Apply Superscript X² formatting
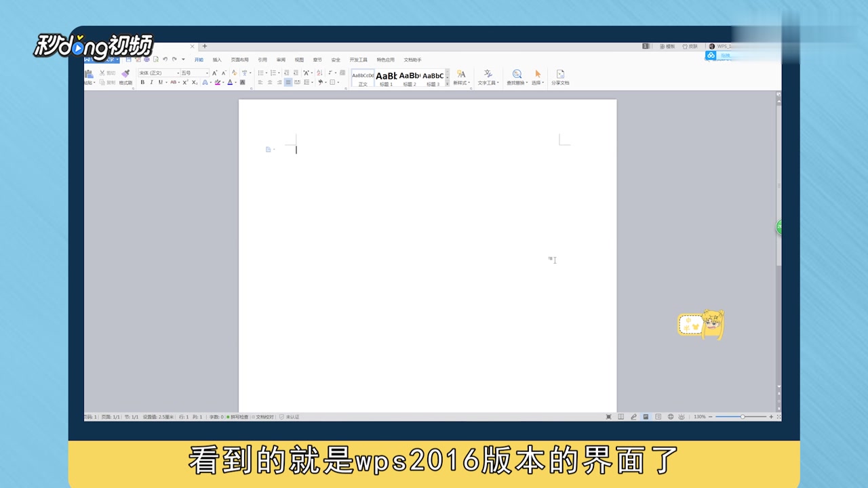The width and height of the screenshot is (868, 488). coord(185,82)
